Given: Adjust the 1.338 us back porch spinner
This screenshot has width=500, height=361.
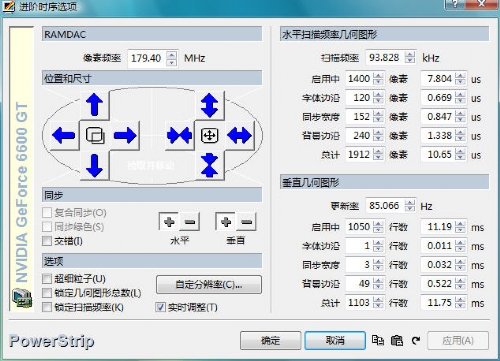Looking at the screenshot, I should click(x=460, y=136).
